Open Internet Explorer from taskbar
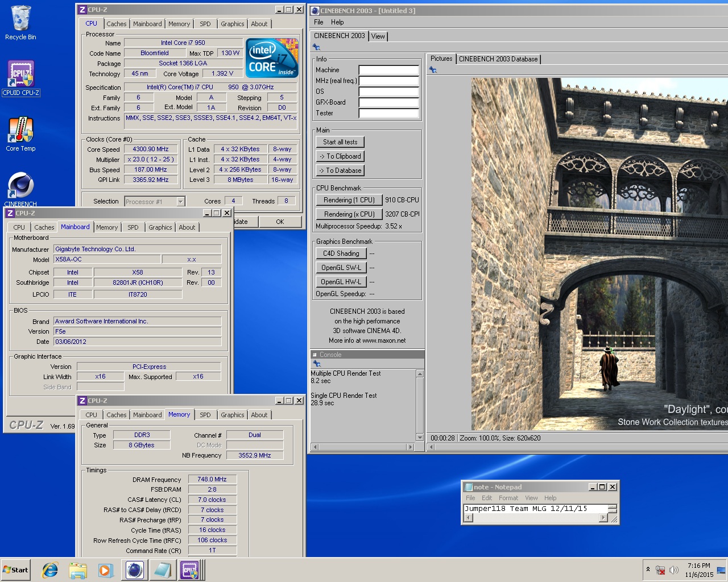 50,570
